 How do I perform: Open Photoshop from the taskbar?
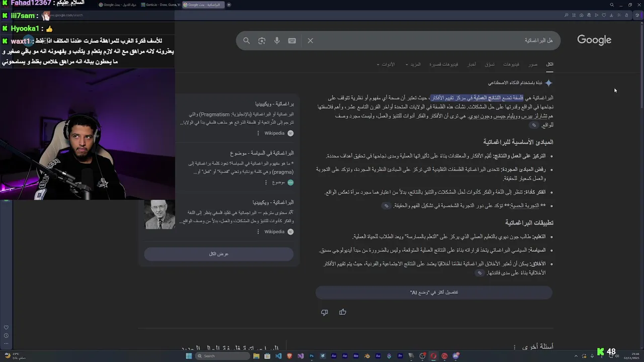(x=311, y=356)
